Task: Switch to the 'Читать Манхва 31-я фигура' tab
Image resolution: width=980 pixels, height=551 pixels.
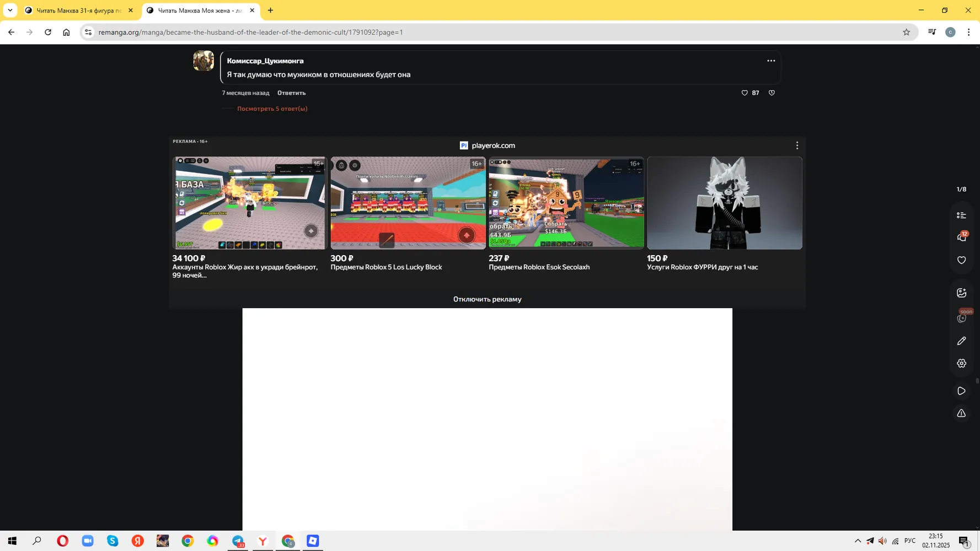Action: 79,10
